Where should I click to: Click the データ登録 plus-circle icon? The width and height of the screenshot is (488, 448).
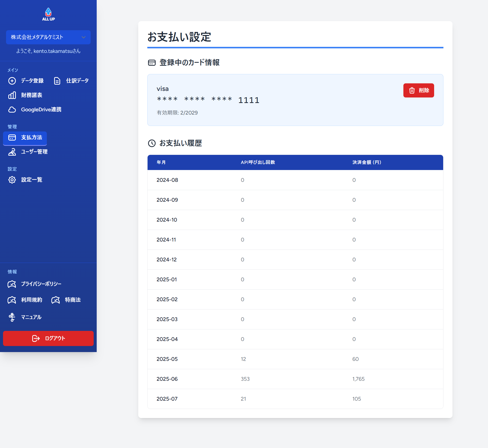tap(12, 81)
